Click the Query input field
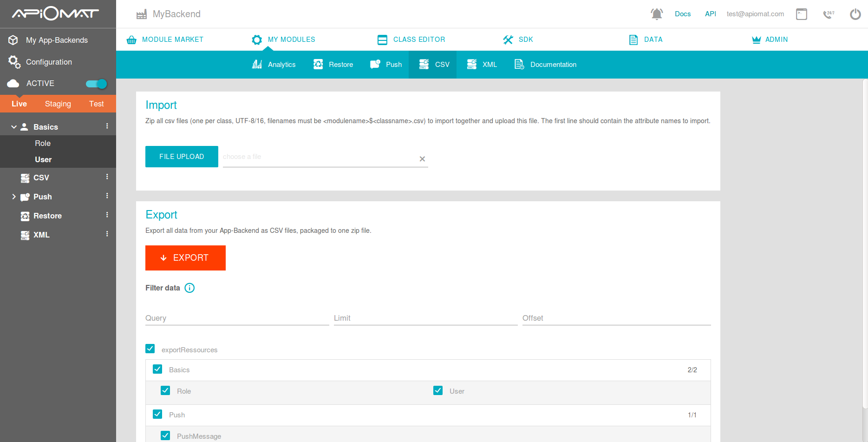 [237, 318]
